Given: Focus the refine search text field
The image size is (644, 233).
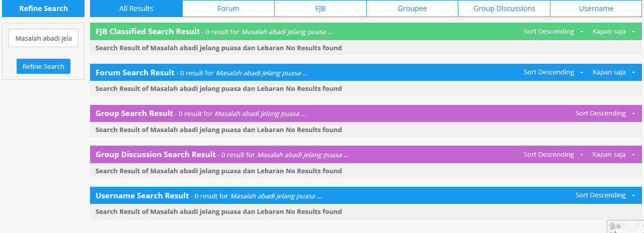Looking at the screenshot, I should pyautogui.click(x=43, y=38).
